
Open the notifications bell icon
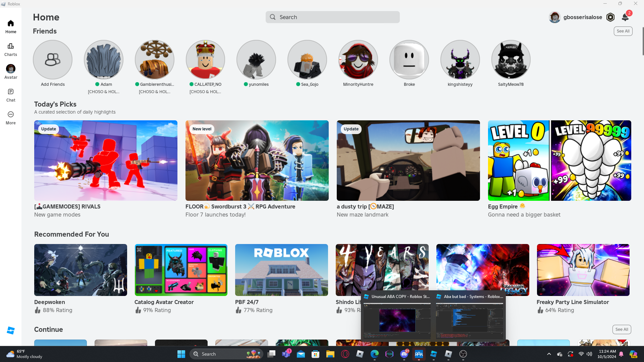[x=625, y=17]
